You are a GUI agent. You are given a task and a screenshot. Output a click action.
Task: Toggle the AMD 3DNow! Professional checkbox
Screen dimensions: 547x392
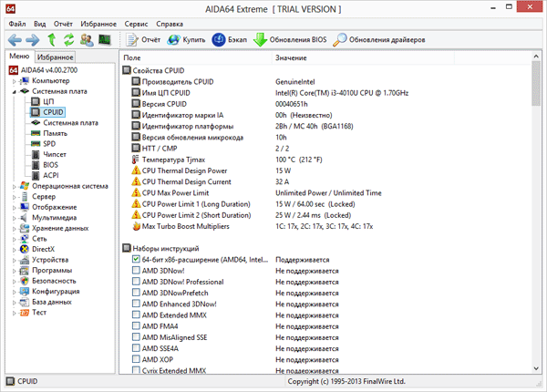tap(136, 282)
